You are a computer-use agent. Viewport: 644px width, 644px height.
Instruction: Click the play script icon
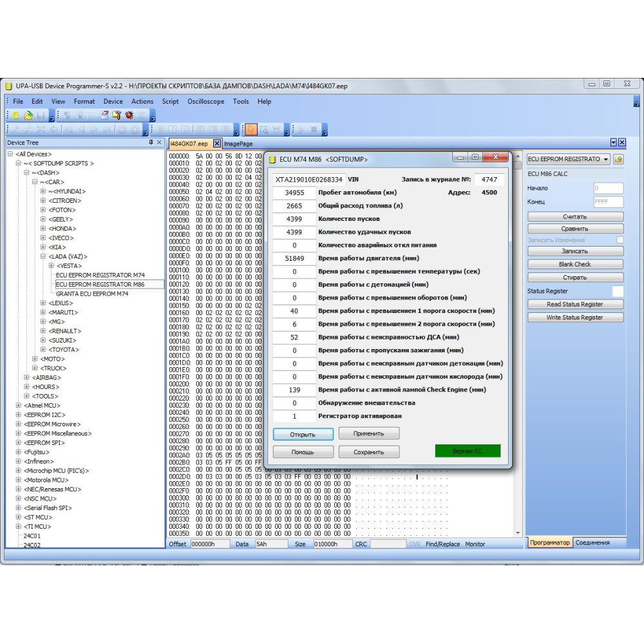click(301, 129)
